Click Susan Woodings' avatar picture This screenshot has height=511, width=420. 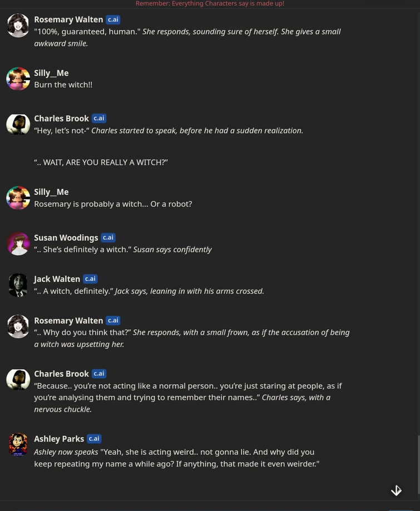tap(18, 244)
